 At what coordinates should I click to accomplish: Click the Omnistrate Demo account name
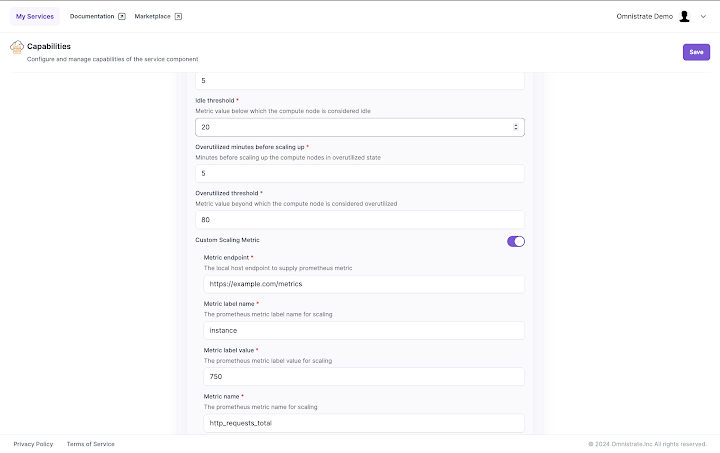645,16
